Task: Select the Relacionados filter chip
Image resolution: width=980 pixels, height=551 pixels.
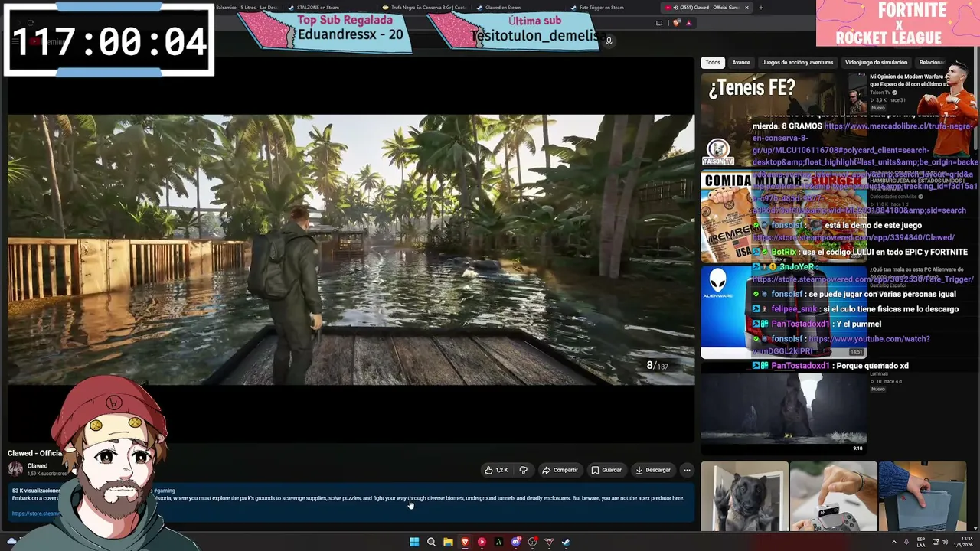Action: point(932,63)
